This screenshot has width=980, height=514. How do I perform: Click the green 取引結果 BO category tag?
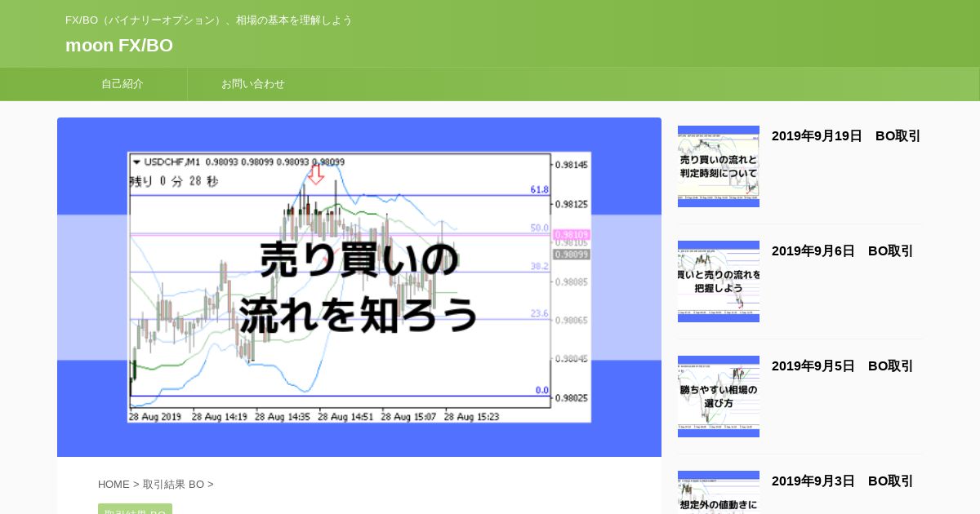pyautogui.click(x=135, y=510)
